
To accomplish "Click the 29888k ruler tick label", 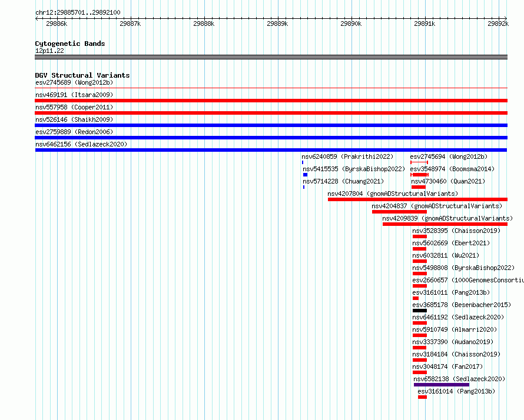I will point(204,24).
